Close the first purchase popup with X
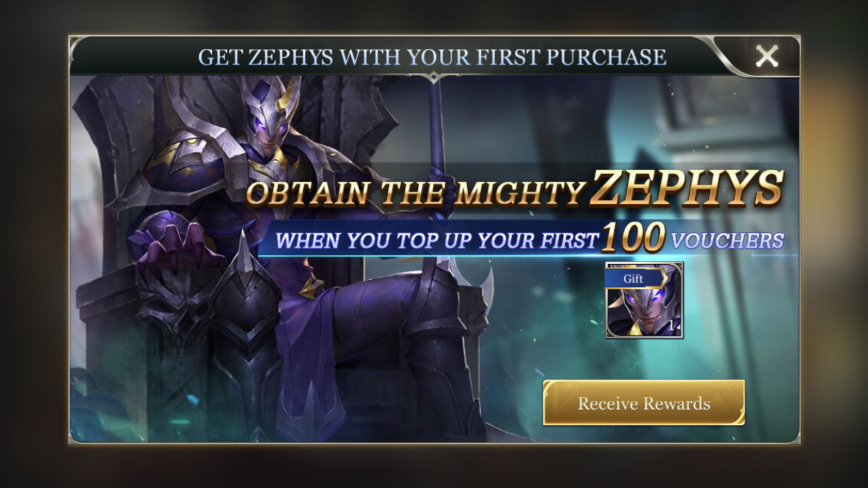This screenshot has height=488, width=868. (x=766, y=57)
